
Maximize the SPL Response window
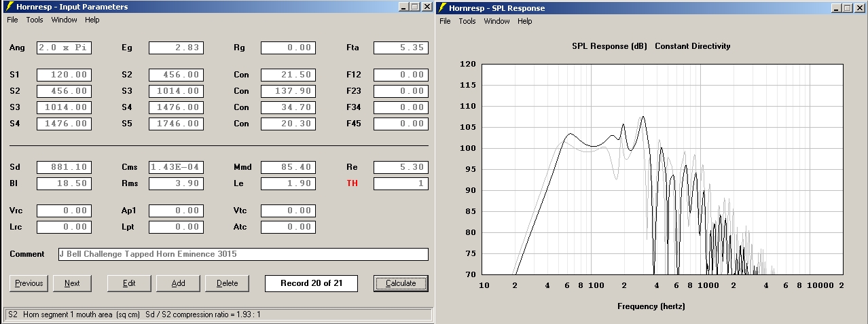848,7
